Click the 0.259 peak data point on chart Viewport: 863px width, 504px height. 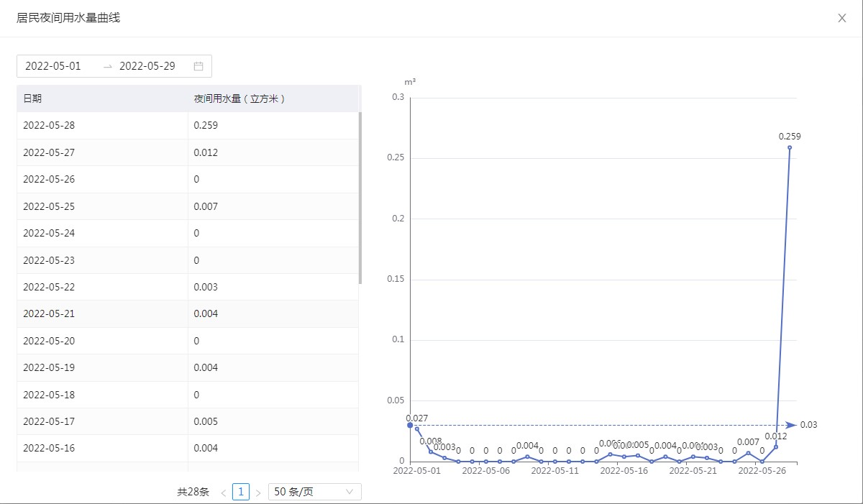790,147
